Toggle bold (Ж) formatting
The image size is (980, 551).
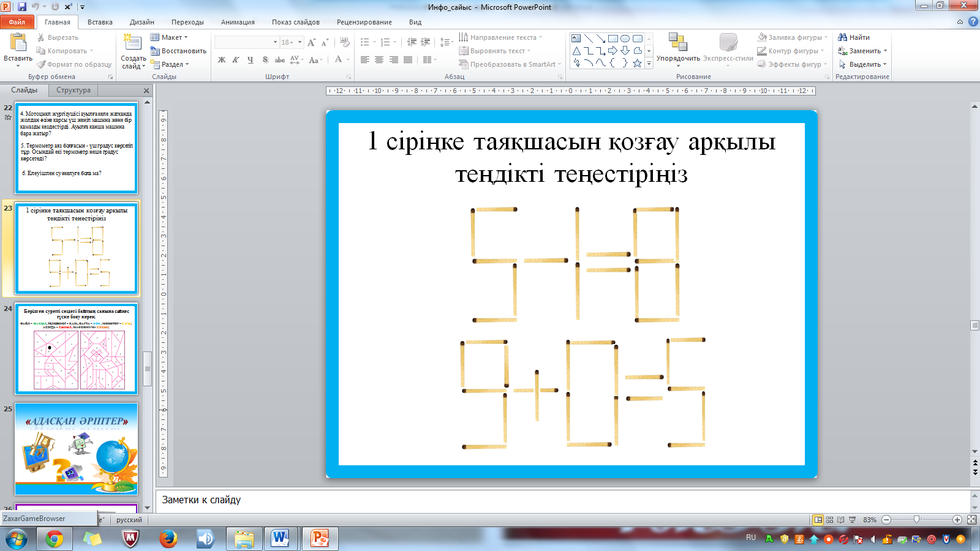point(222,59)
